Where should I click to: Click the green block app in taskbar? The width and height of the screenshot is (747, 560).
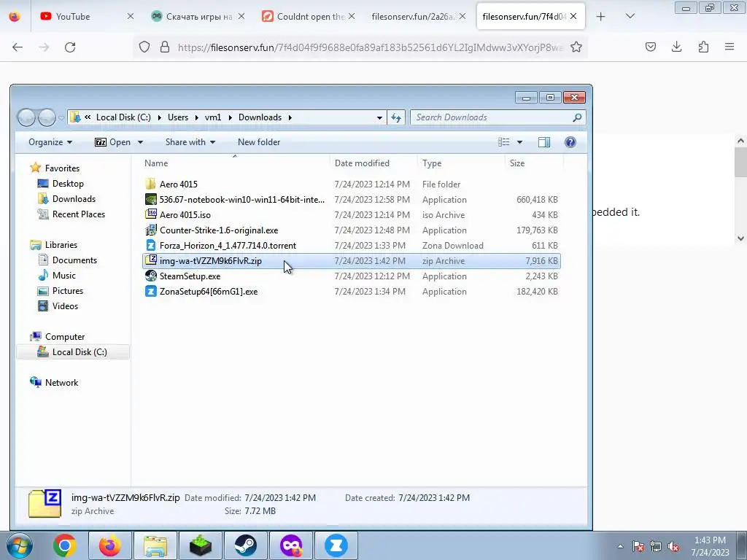[201, 545]
